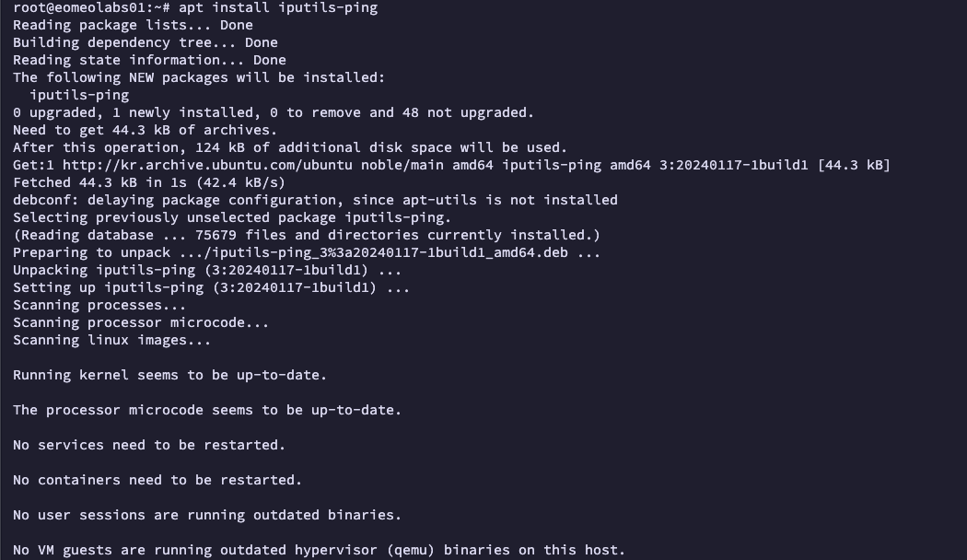
Task: Click the 'Need to get 44.3 kB' line
Action: (x=145, y=130)
